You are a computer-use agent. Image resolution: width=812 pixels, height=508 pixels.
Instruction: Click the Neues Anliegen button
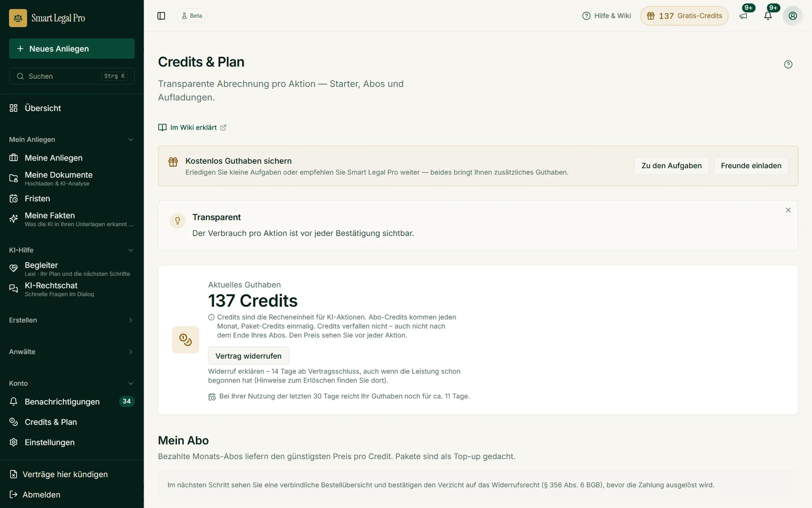tap(72, 49)
